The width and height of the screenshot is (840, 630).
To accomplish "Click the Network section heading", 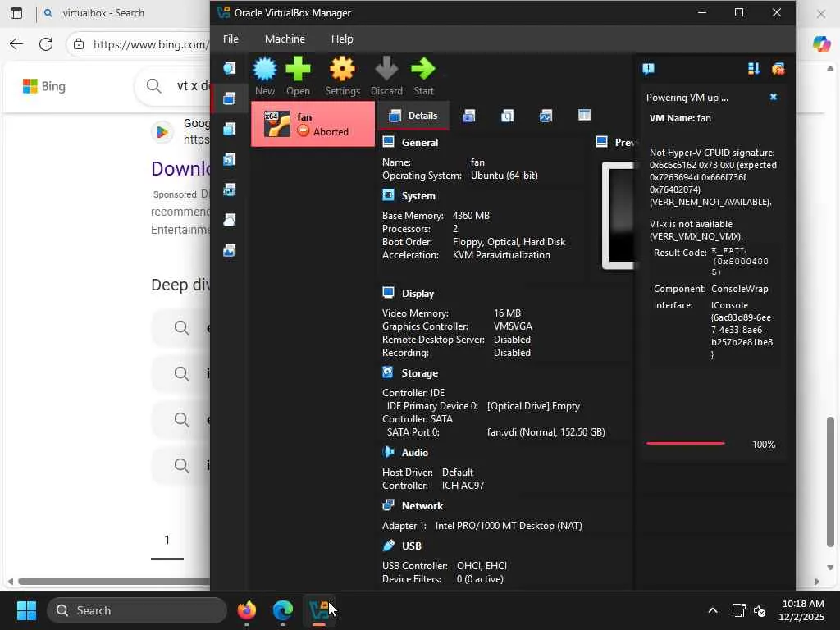I will (x=422, y=506).
